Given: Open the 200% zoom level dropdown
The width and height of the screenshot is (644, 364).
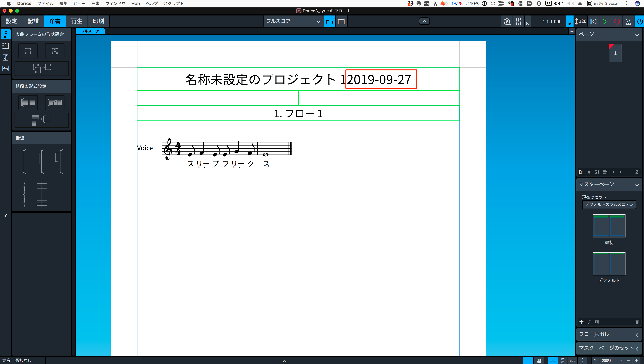Looking at the screenshot, I should click(x=611, y=361).
